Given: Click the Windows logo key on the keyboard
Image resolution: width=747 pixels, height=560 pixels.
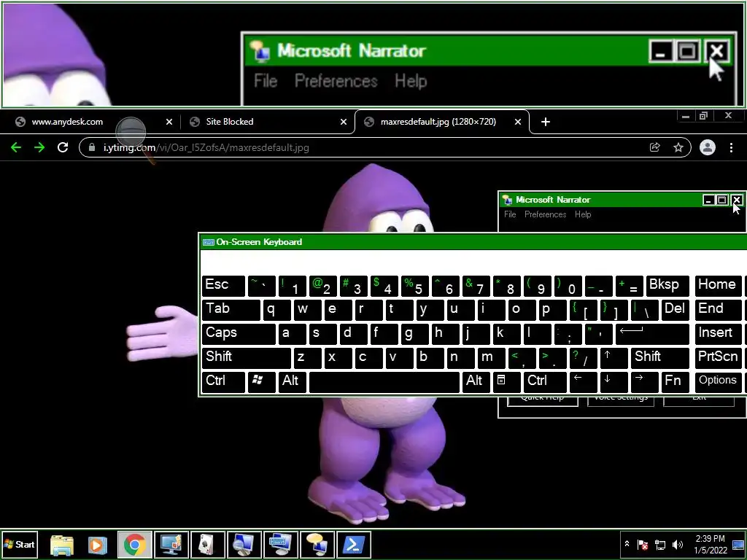Looking at the screenshot, I should (262, 382).
